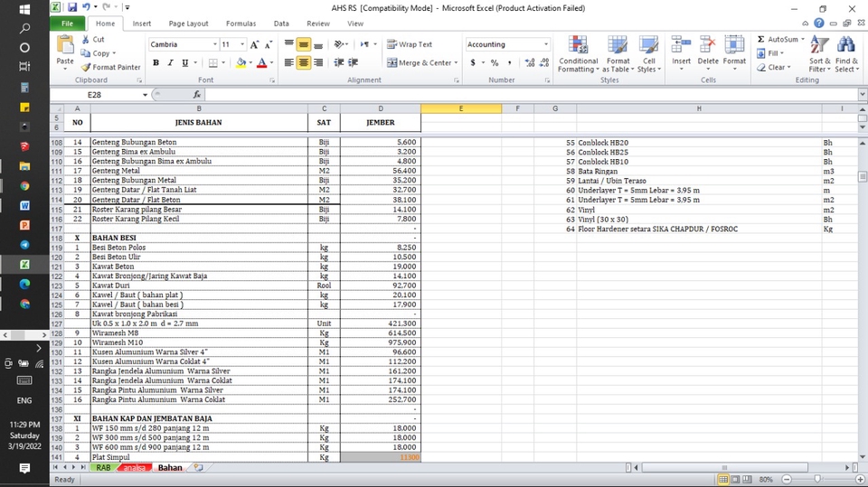The width and height of the screenshot is (868, 487).
Task: Open Cell Styles gallery
Action: point(649,53)
